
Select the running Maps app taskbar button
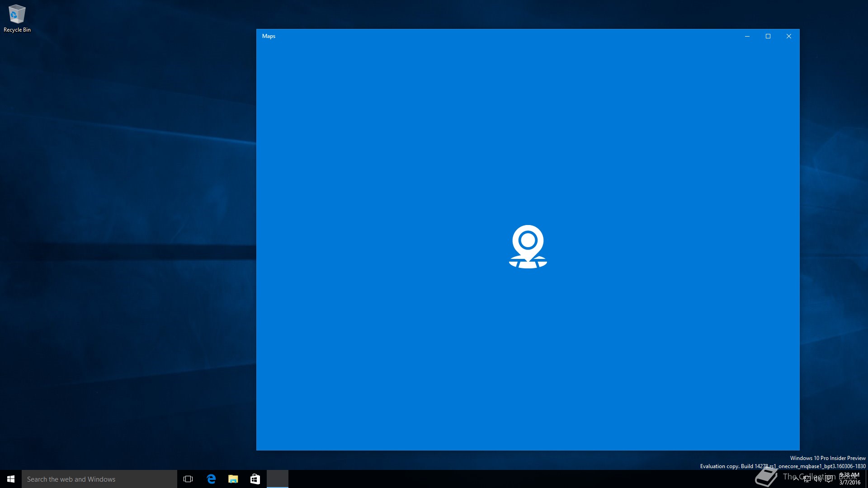(x=278, y=479)
